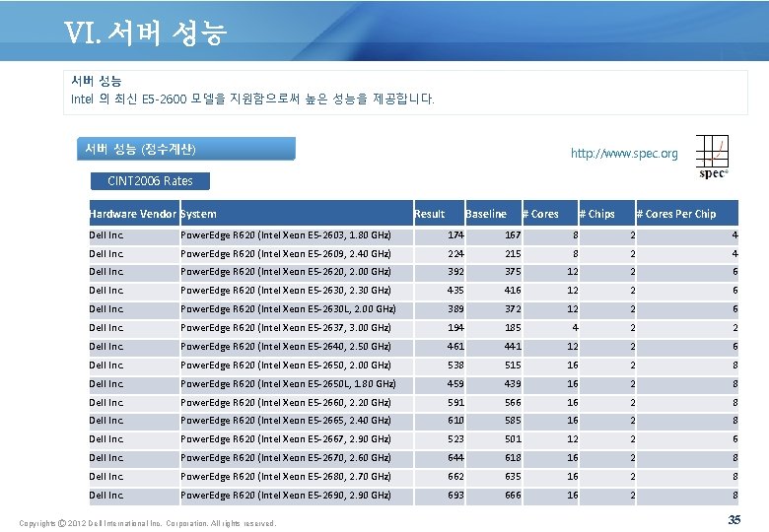Click the Dell copyright 2012 footer text

(x=148, y=523)
